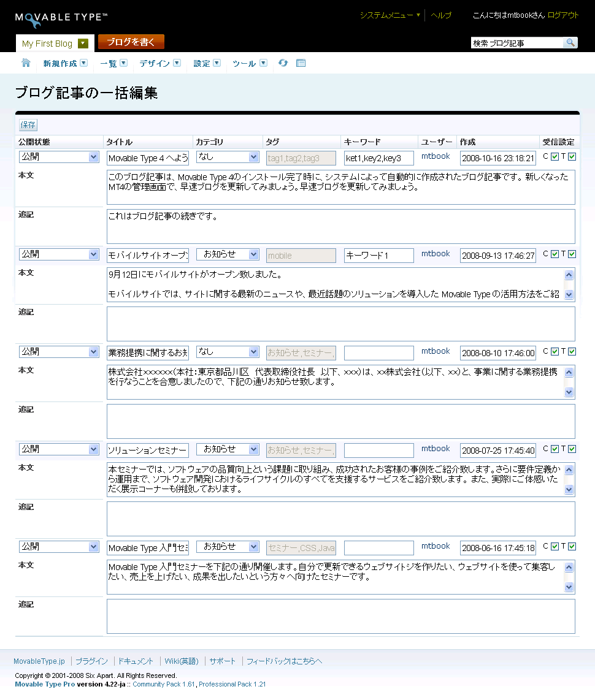Open the My First Blog selector arrow
This screenshot has height=700, width=595.
(83, 44)
